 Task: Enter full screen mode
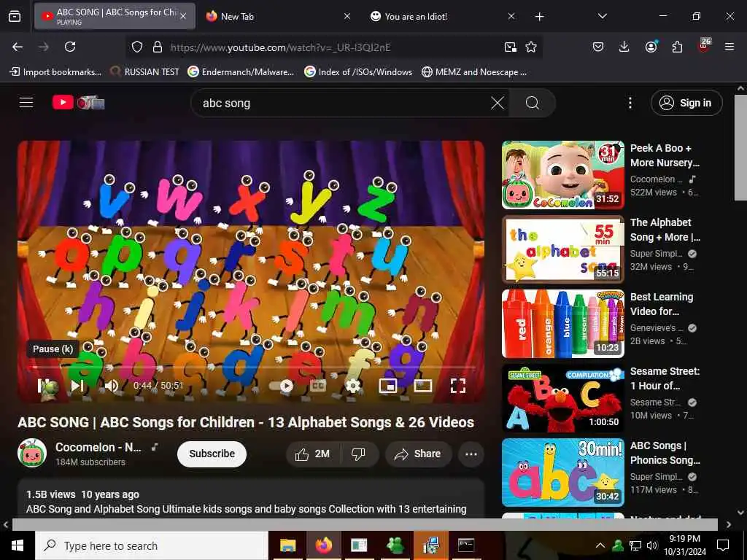(458, 385)
